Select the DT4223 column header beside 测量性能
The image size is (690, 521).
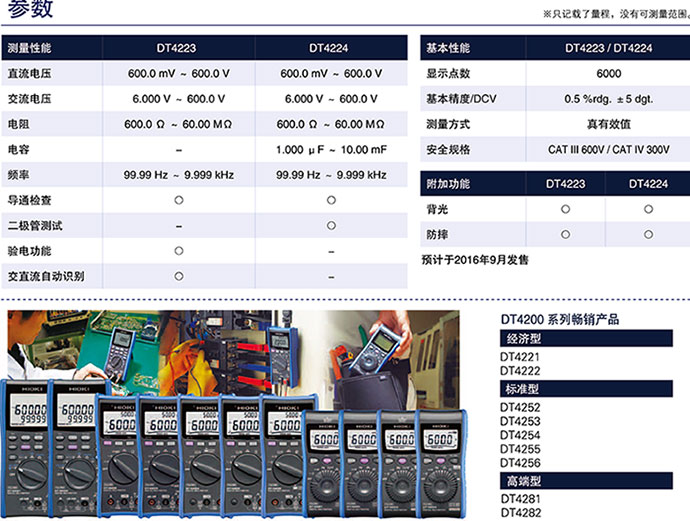point(176,48)
